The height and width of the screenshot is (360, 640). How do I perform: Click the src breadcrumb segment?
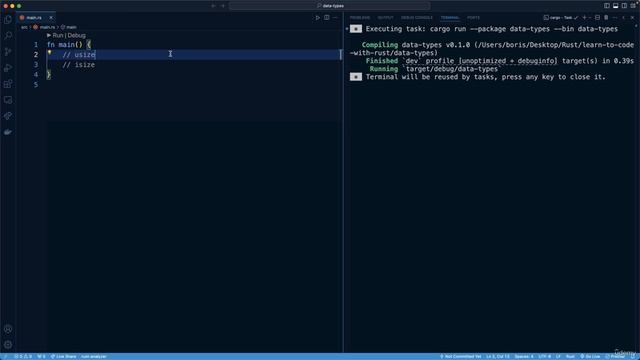pos(24,27)
